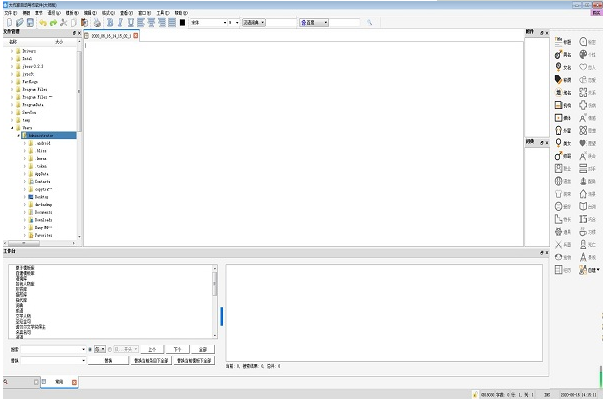Image resolution: width=603 pixels, height=399 pixels.
Task: Select the second radio button in search row
Action: (x=110, y=349)
